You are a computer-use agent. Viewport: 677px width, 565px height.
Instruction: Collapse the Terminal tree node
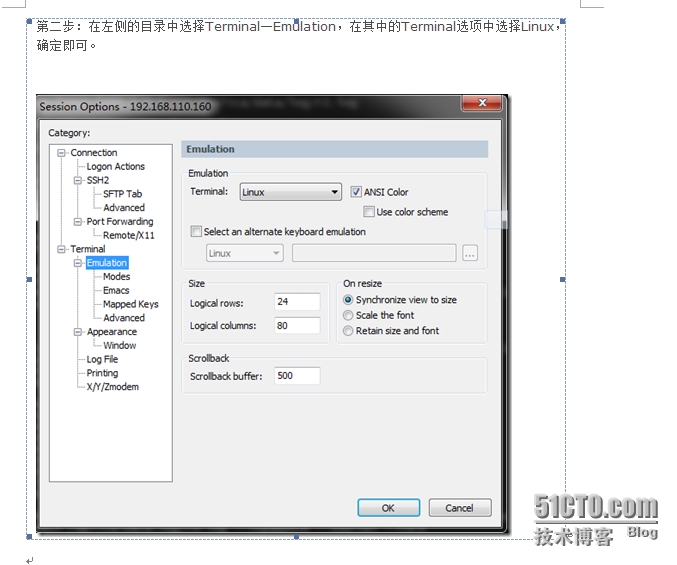61,249
